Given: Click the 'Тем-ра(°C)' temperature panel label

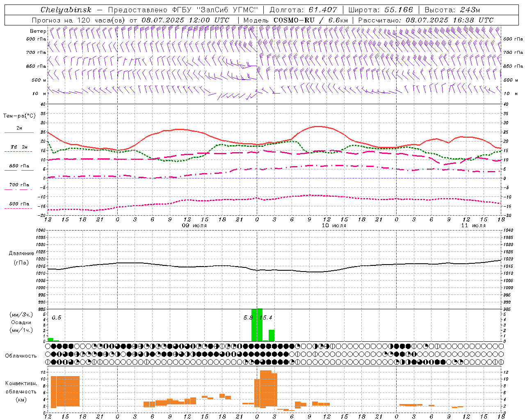Looking at the screenshot, I should coord(19,116).
